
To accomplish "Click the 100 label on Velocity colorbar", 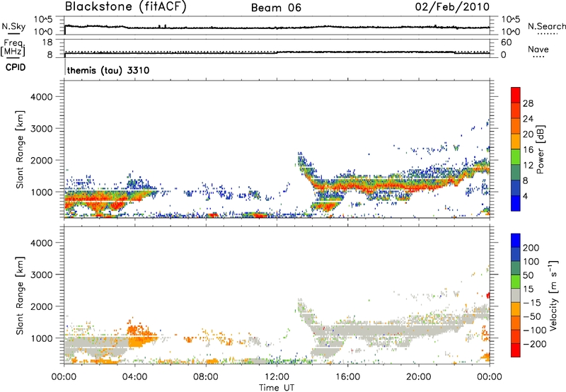I will (x=531, y=262).
